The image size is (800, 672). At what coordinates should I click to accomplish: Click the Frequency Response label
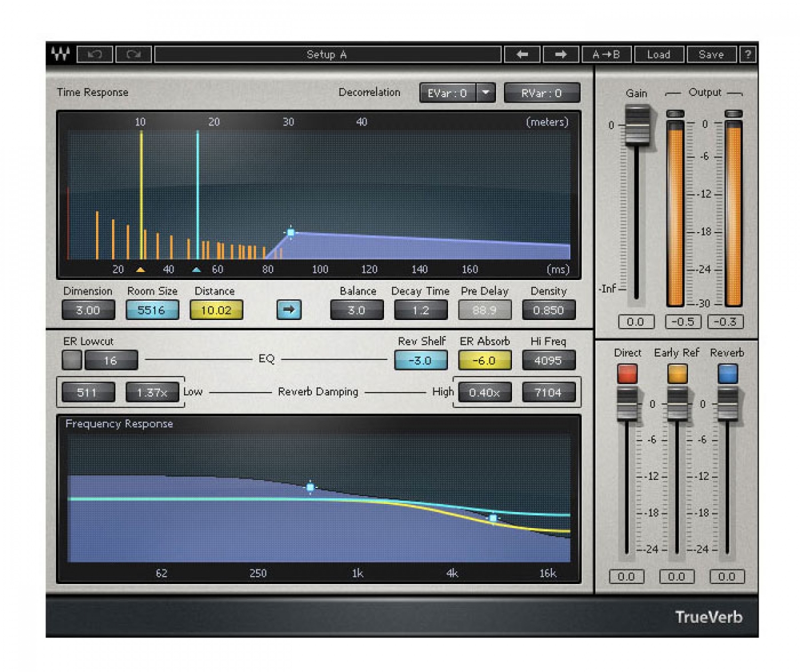click(x=119, y=424)
